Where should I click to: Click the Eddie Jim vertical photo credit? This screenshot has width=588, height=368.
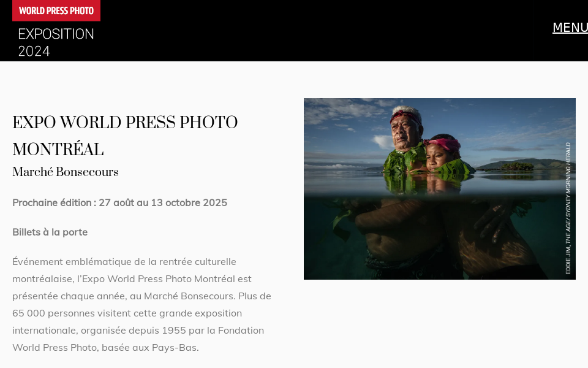click(x=568, y=209)
